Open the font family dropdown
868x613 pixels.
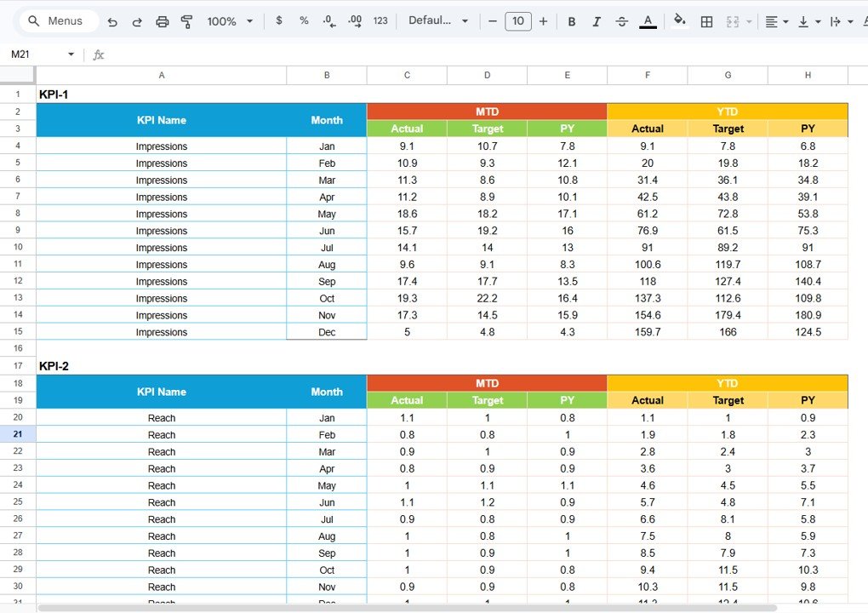(438, 20)
